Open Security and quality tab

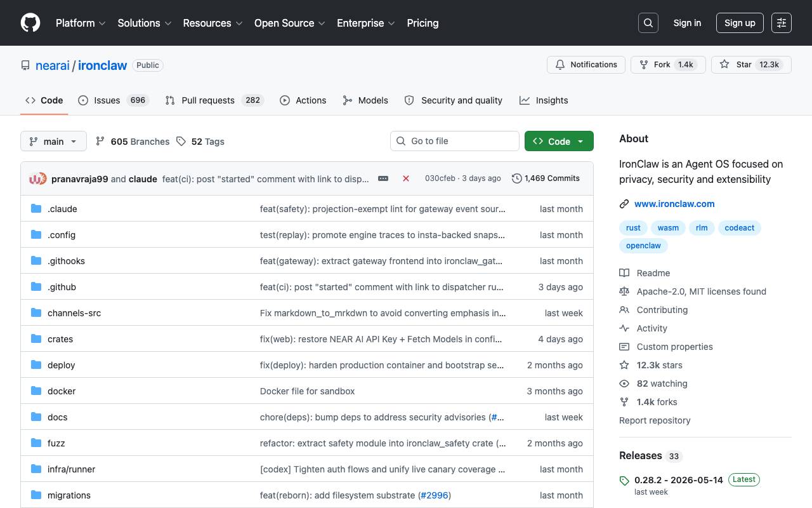pyautogui.click(x=454, y=100)
